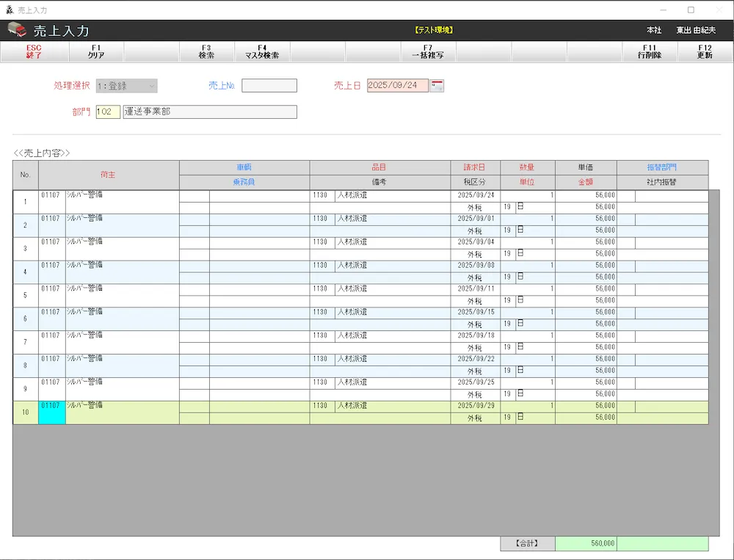Open F3 検索 search function
This screenshot has height=560, width=734.
coord(206,51)
